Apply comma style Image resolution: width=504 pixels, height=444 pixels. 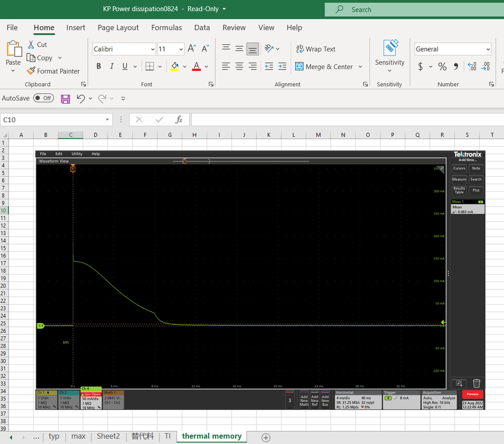point(456,66)
